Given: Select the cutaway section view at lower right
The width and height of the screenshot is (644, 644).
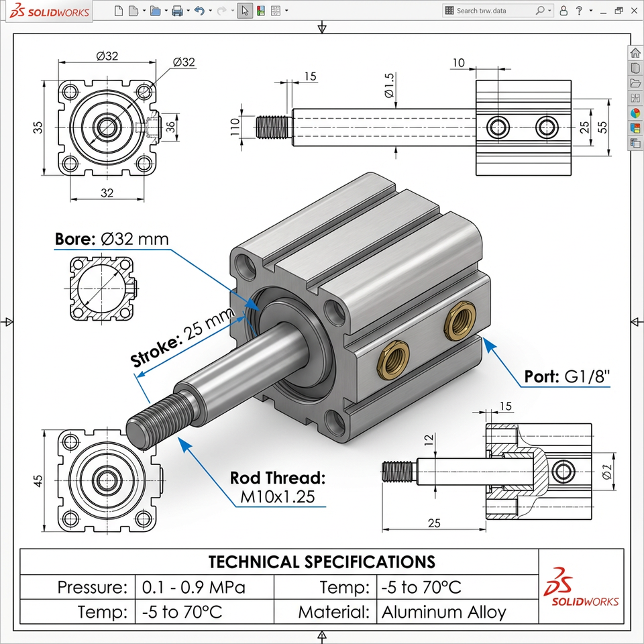Looking at the screenshot, I should [487, 472].
